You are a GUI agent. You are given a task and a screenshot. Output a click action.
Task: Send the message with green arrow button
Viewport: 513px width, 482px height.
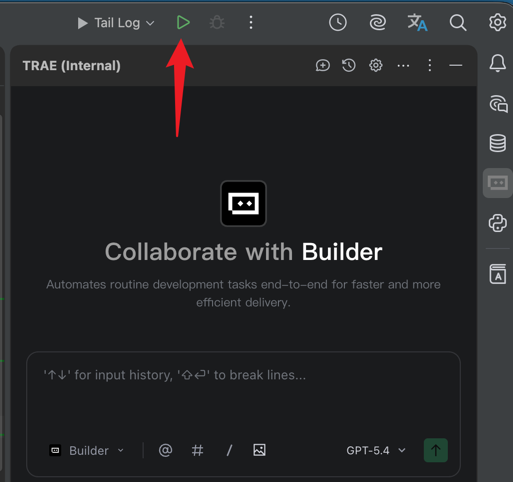click(x=436, y=451)
